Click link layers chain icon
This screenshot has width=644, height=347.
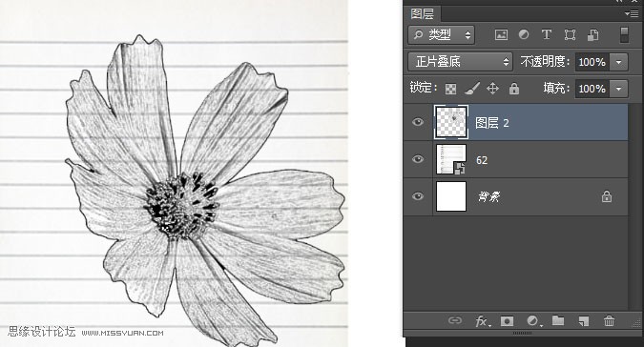pyautogui.click(x=455, y=320)
